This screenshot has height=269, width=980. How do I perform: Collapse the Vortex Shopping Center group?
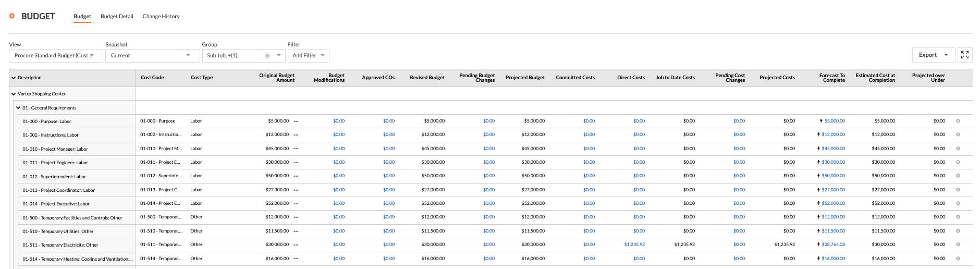[x=14, y=94]
